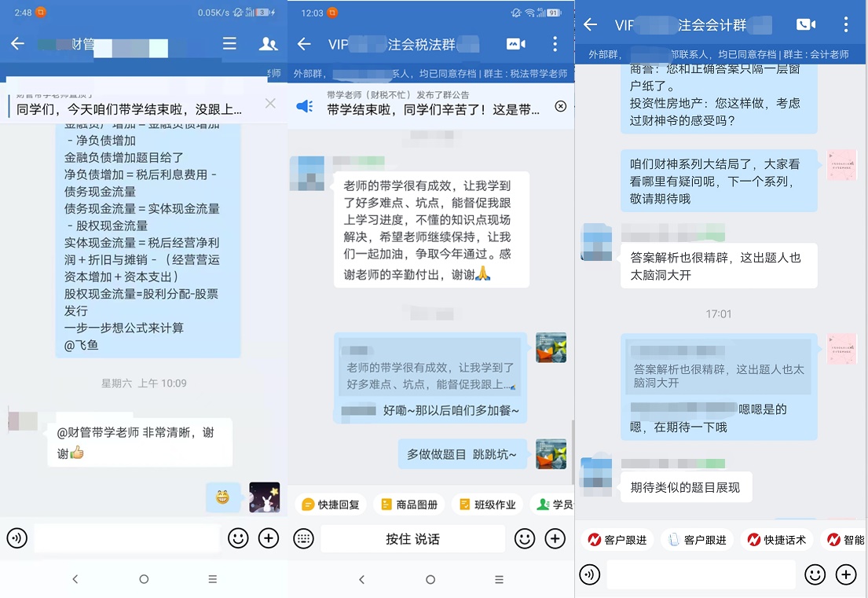This screenshot has height=598, width=868.
Task: Tap message input field in 财管 chat
Action: (x=127, y=538)
